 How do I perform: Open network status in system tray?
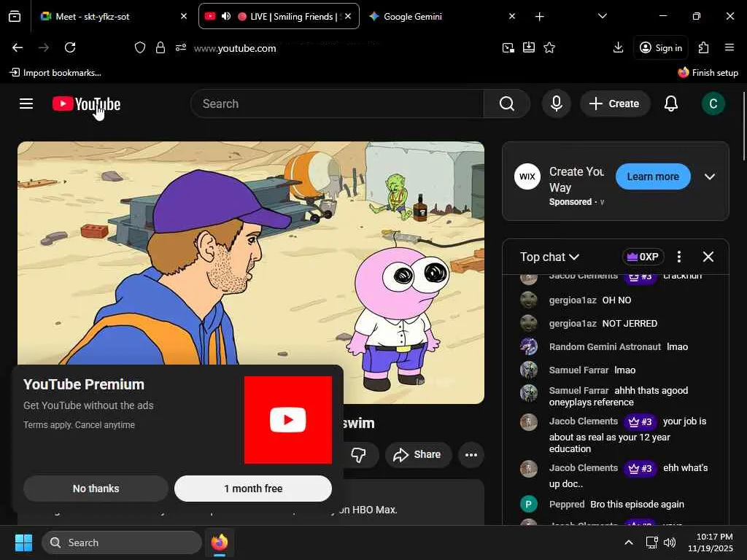point(651,542)
